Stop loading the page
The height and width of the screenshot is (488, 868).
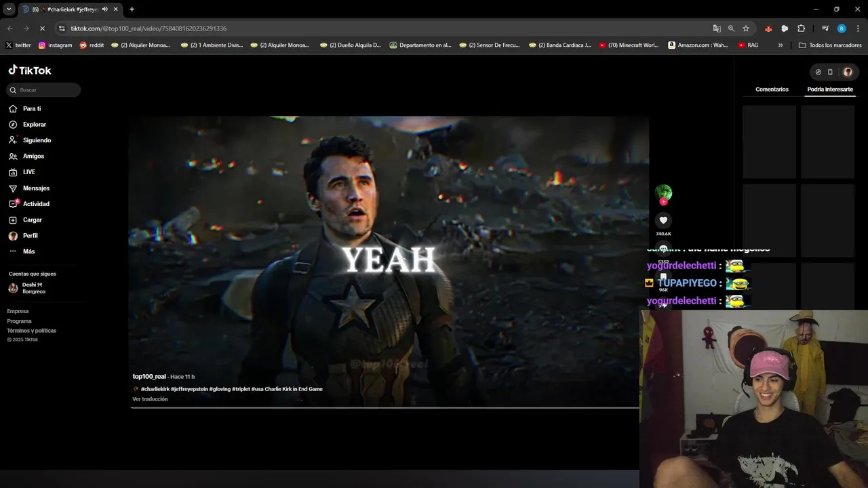tap(42, 28)
